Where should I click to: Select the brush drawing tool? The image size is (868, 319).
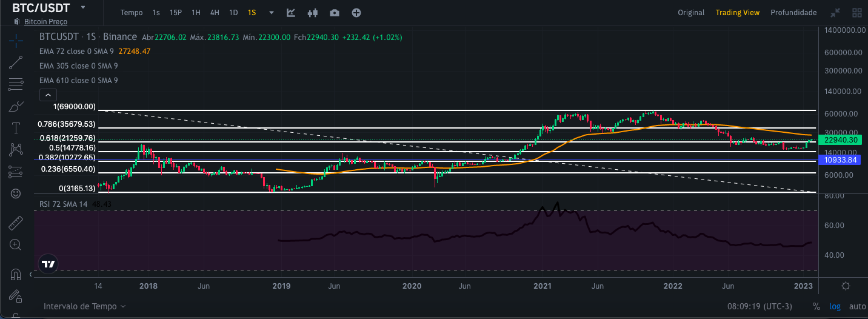(x=16, y=106)
